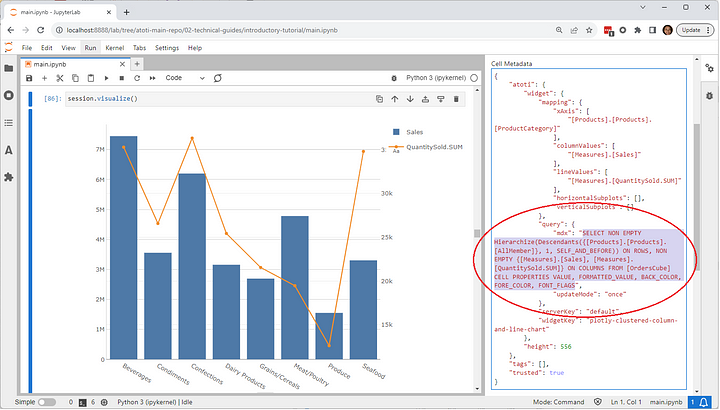Screen dimensions: 720x410
Task: Save the notebook with the disk icon
Action: click(x=29, y=78)
